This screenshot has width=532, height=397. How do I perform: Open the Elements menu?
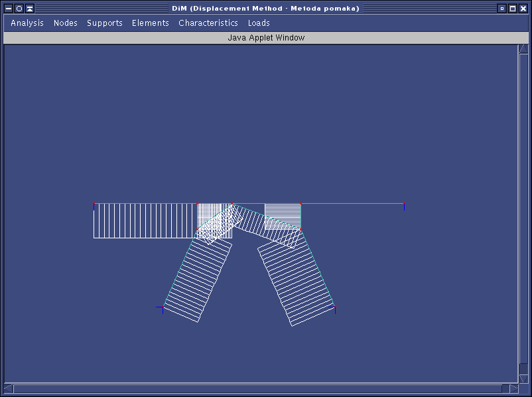click(x=151, y=23)
